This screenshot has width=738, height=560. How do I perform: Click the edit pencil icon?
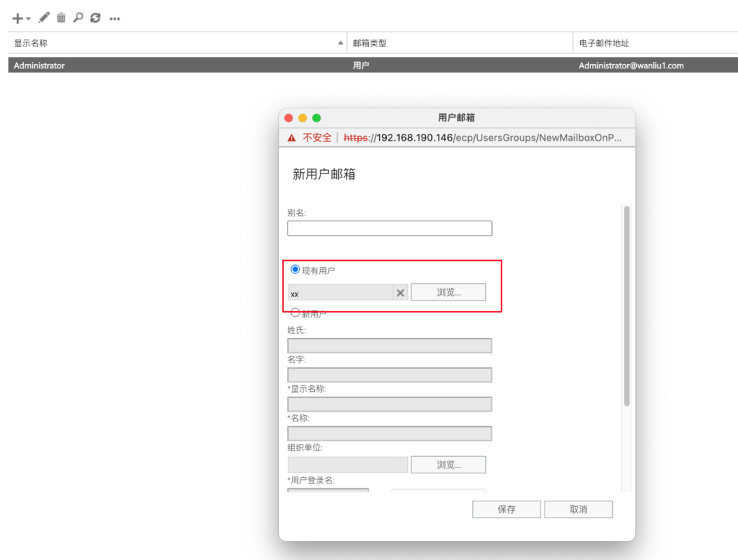point(44,18)
